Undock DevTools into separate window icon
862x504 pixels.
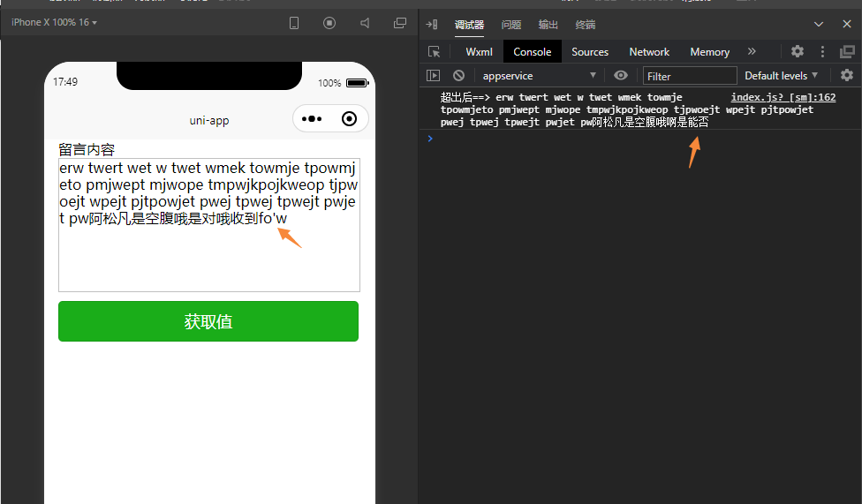tap(847, 52)
